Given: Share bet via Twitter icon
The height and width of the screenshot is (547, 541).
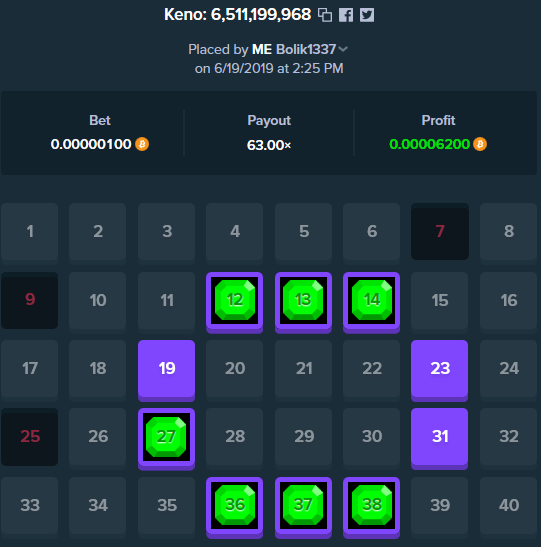Looking at the screenshot, I should click(367, 15).
